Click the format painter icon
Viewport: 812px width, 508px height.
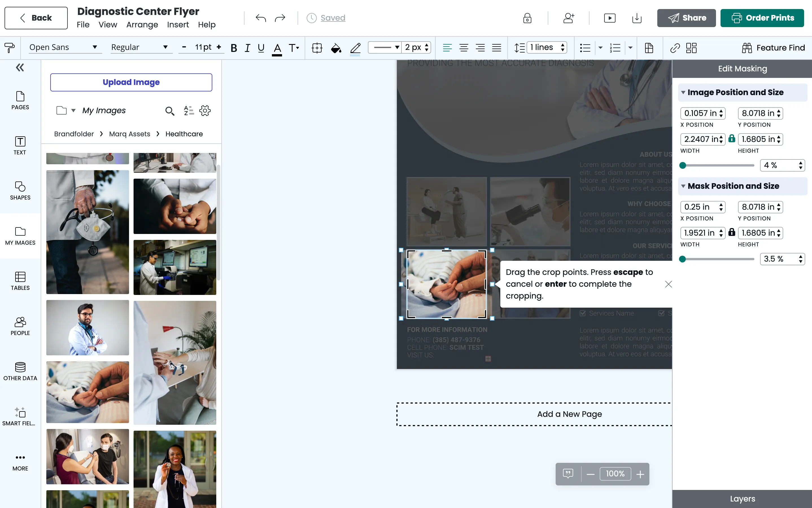point(9,48)
